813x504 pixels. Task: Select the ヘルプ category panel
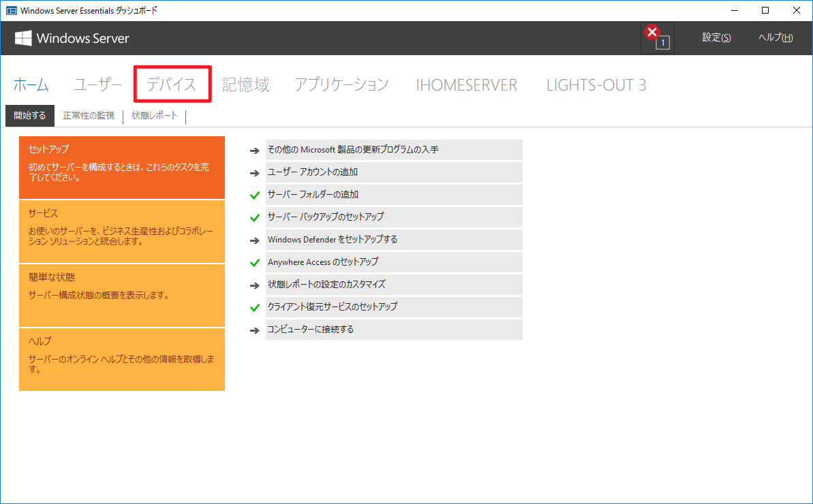pos(122,360)
